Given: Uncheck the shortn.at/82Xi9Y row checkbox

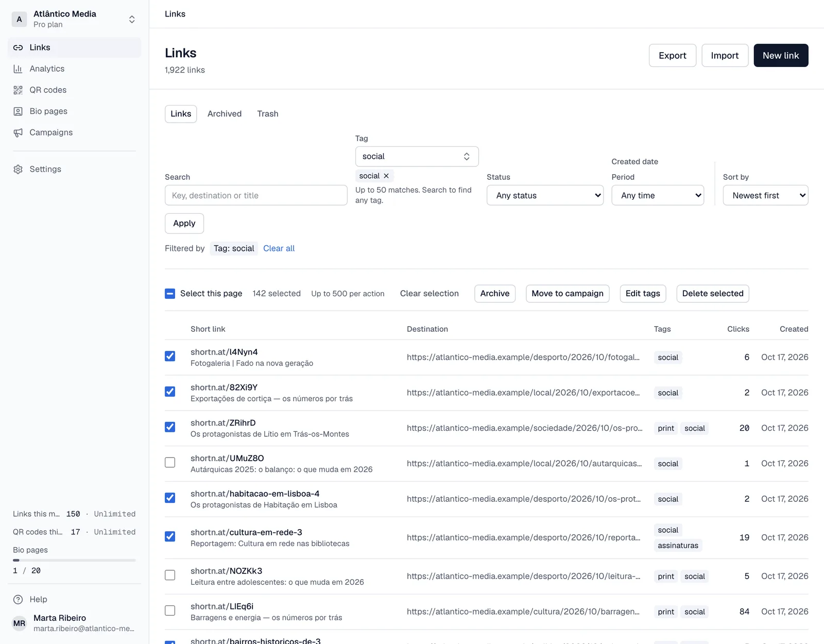Looking at the screenshot, I should point(170,392).
